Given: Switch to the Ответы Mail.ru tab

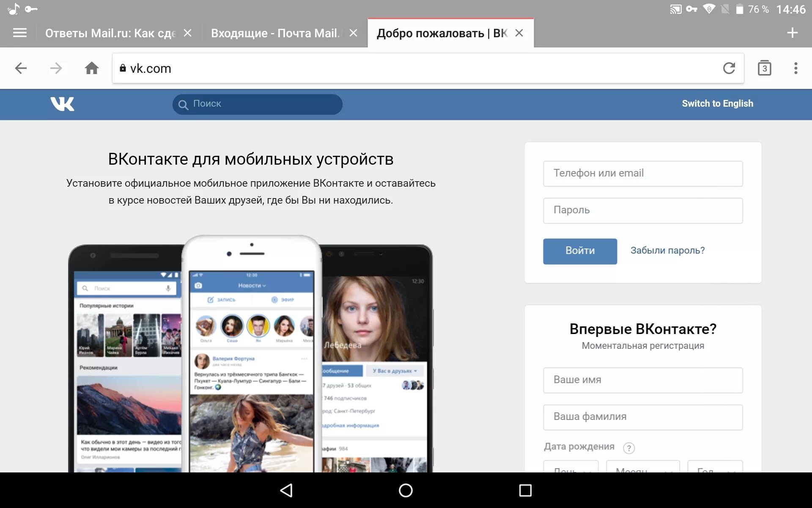Looking at the screenshot, I should (110, 33).
